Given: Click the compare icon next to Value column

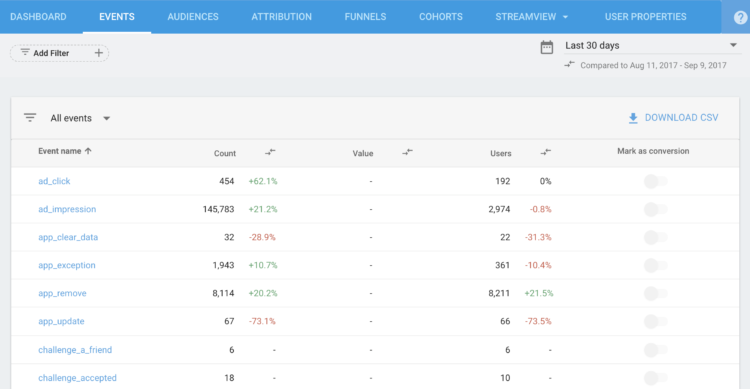Looking at the screenshot, I should (x=407, y=152).
